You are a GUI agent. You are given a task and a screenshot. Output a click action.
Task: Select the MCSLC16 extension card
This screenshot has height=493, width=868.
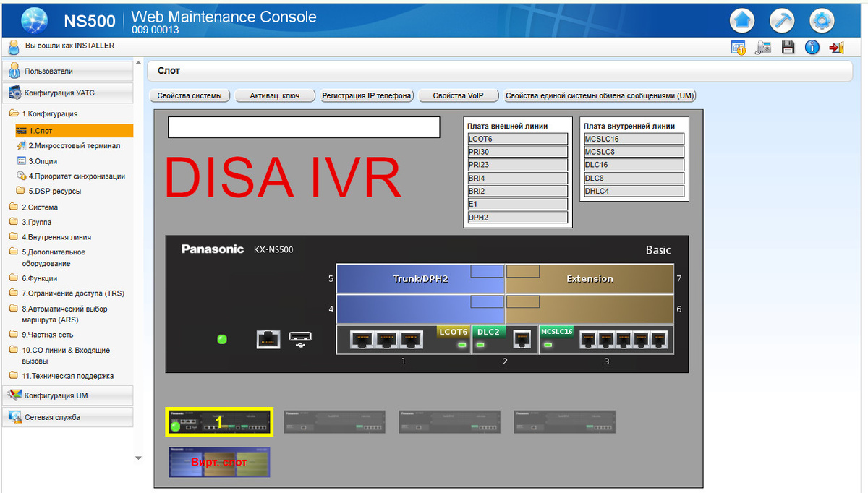click(x=634, y=138)
